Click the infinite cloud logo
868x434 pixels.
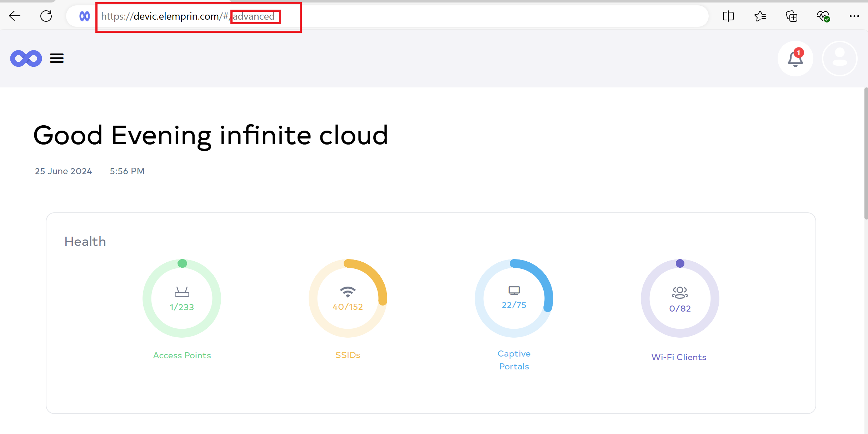pyautogui.click(x=26, y=58)
